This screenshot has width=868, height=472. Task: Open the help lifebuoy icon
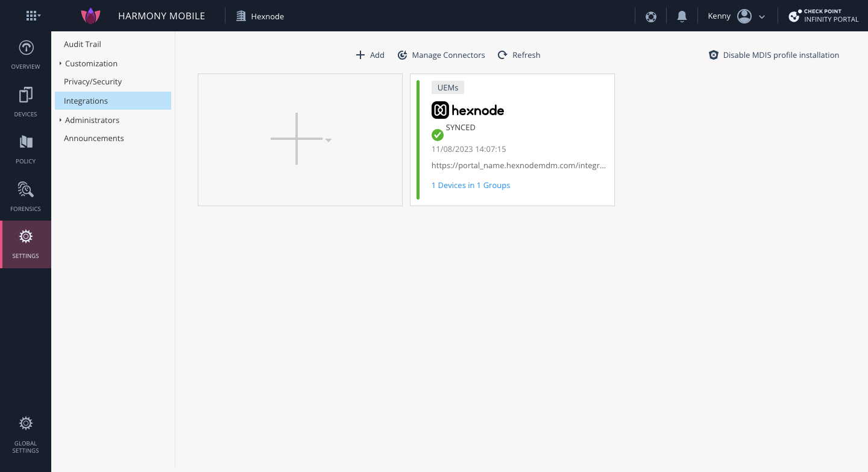click(x=651, y=16)
